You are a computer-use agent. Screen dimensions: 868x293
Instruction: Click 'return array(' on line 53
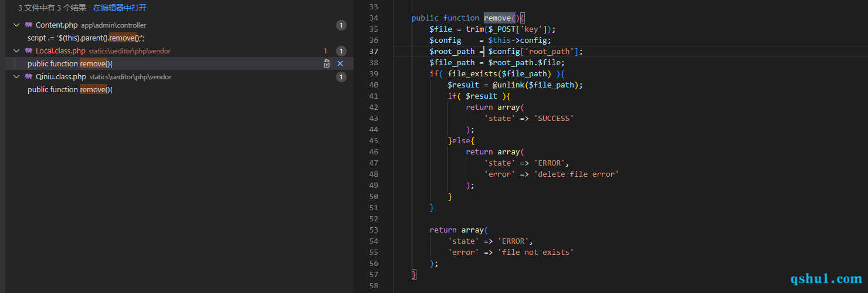coord(459,230)
